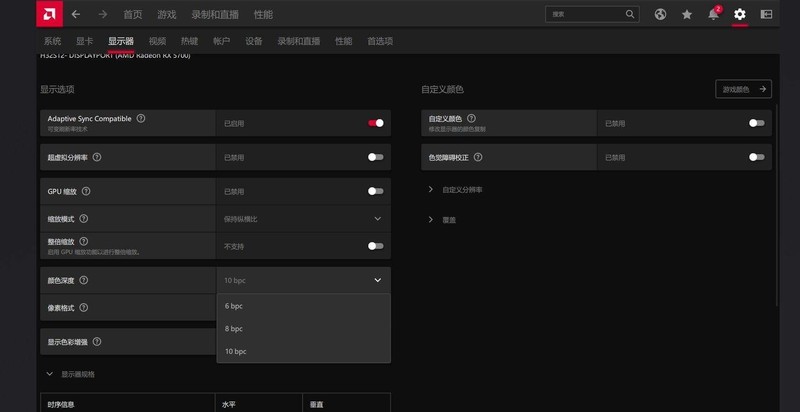800x412 pixels.
Task: Open the web browser globe icon
Action: pos(660,14)
